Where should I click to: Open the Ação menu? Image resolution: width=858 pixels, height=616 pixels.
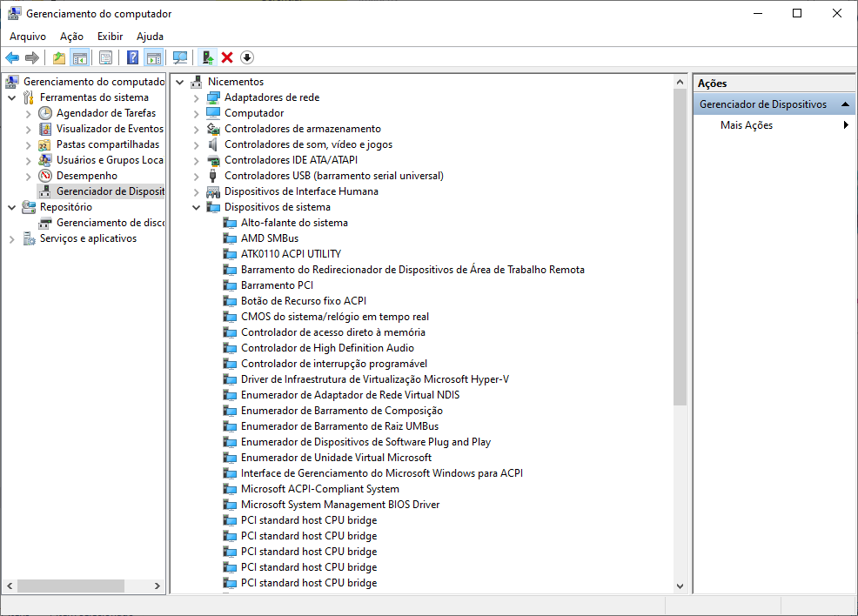tap(71, 36)
